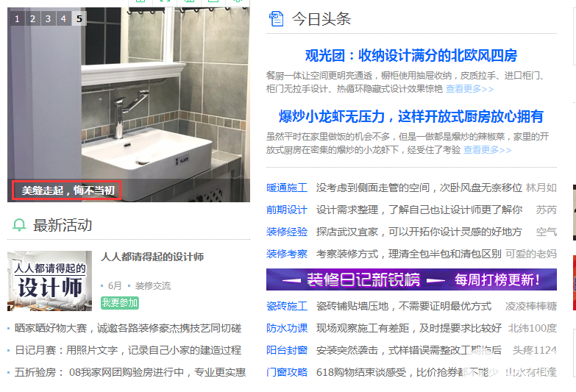Click 查看更多 under the 小龙虾 kitchen summary

[x=487, y=150]
